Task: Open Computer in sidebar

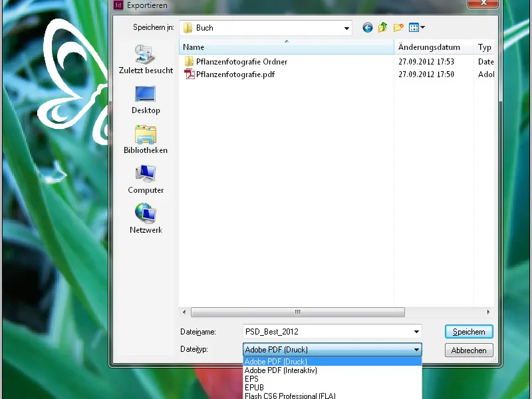Action: [146, 180]
